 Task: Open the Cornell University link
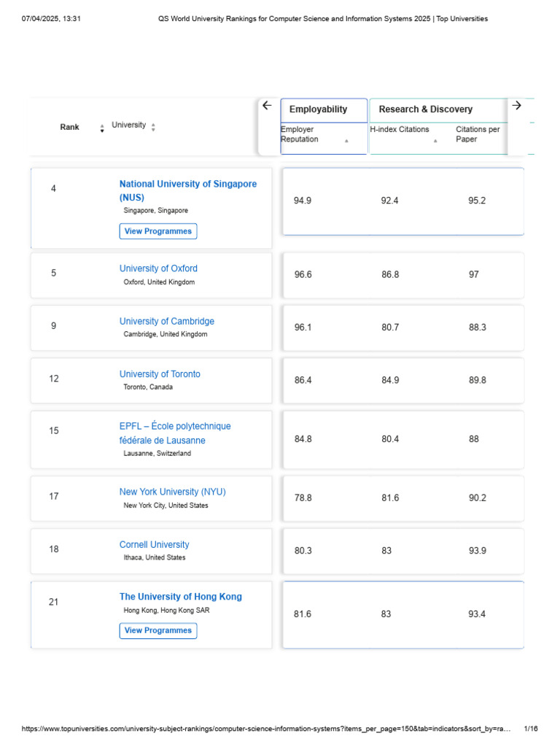[155, 544]
